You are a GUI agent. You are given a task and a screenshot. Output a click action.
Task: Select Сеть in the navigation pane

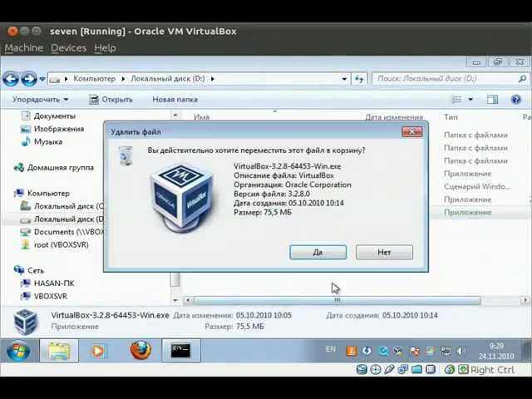[29, 270]
